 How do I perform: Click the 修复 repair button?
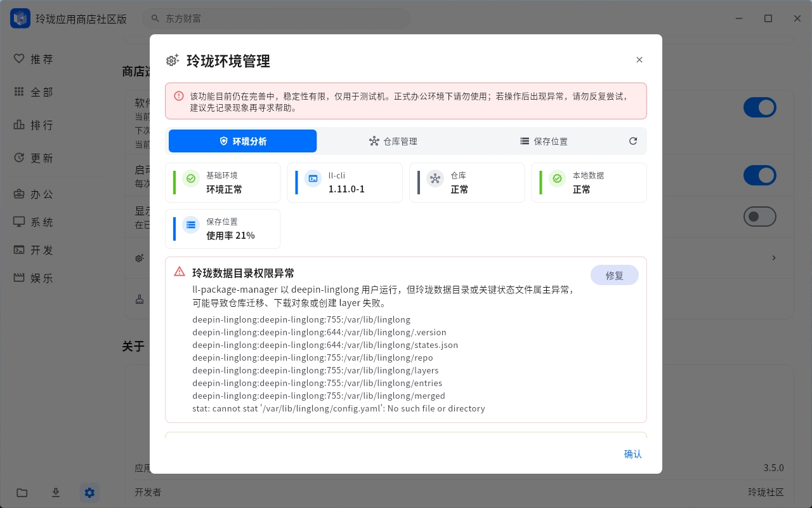click(615, 275)
